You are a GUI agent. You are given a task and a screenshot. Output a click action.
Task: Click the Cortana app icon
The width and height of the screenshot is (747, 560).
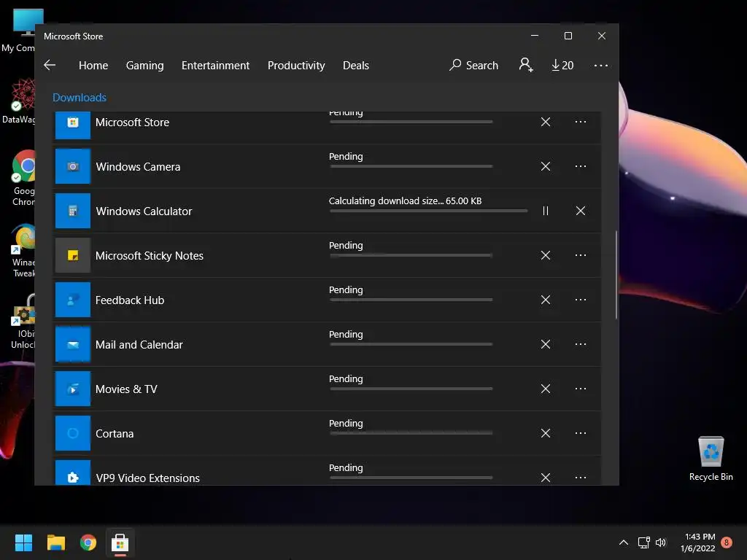click(x=73, y=433)
